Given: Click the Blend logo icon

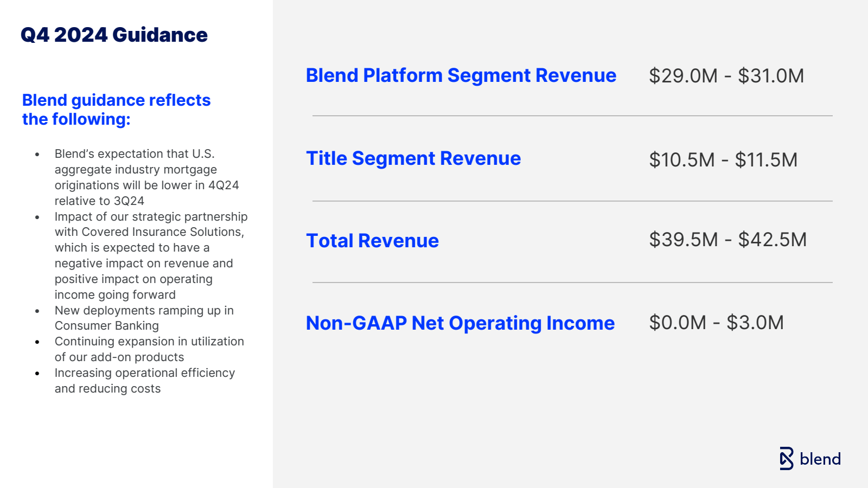Looking at the screenshot, I should click(786, 459).
